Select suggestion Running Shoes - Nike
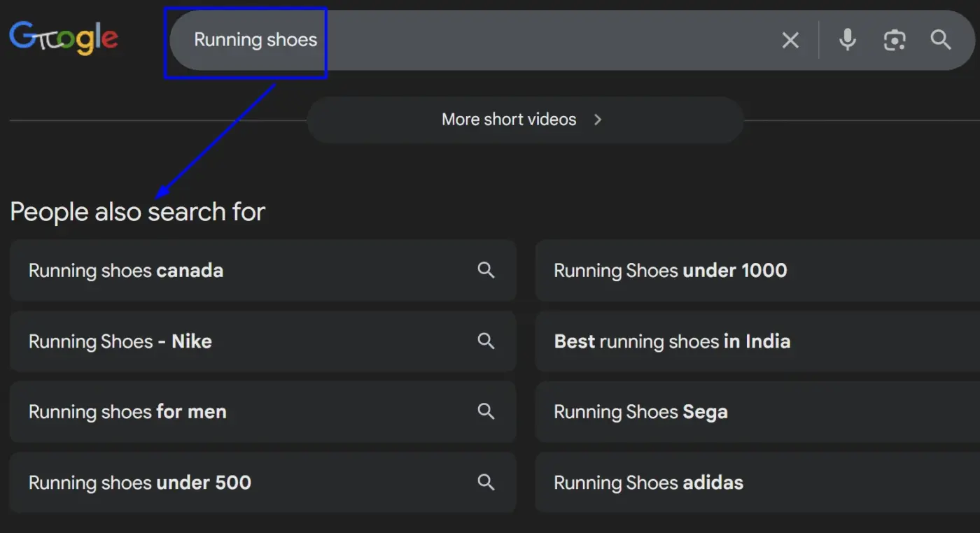Image resolution: width=980 pixels, height=533 pixels. 262,341
